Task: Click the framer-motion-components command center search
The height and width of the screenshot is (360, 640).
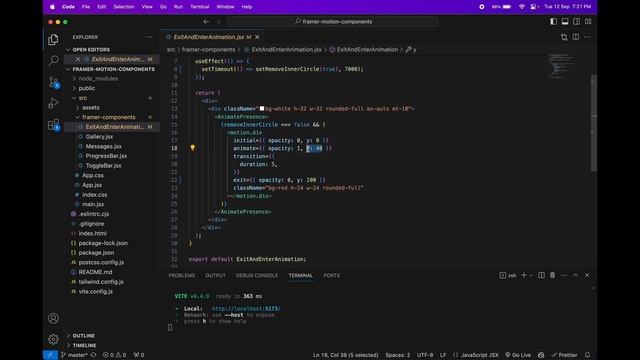Action: 333,22
